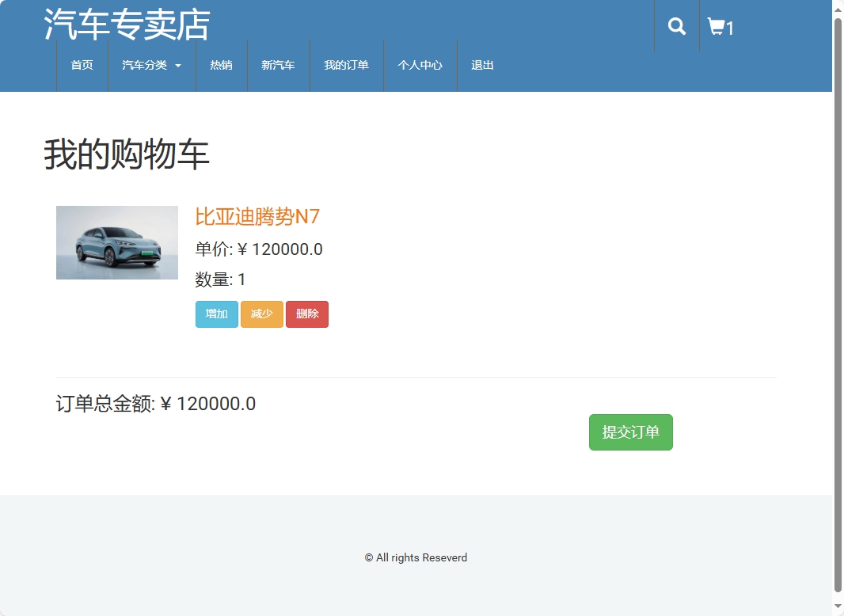Open 我的订单 to view orders
The height and width of the screenshot is (616, 844).
point(346,66)
